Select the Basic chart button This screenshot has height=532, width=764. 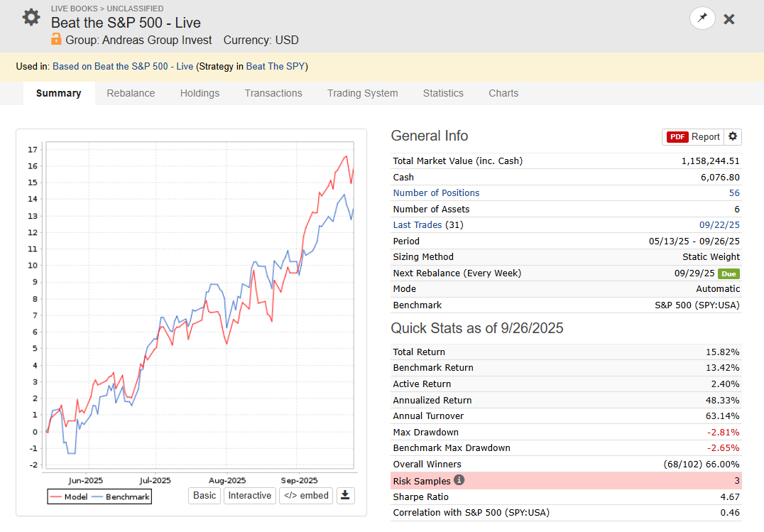[204, 496]
